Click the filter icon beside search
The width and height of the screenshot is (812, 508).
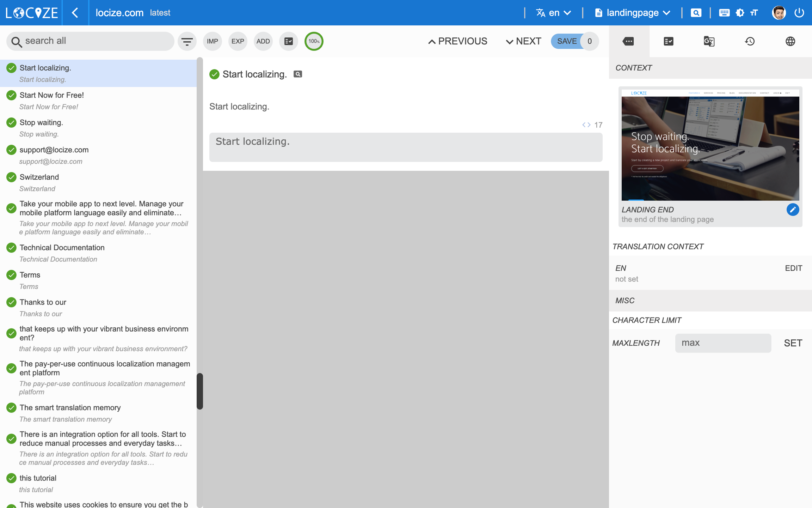pyautogui.click(x=187, y=41)
